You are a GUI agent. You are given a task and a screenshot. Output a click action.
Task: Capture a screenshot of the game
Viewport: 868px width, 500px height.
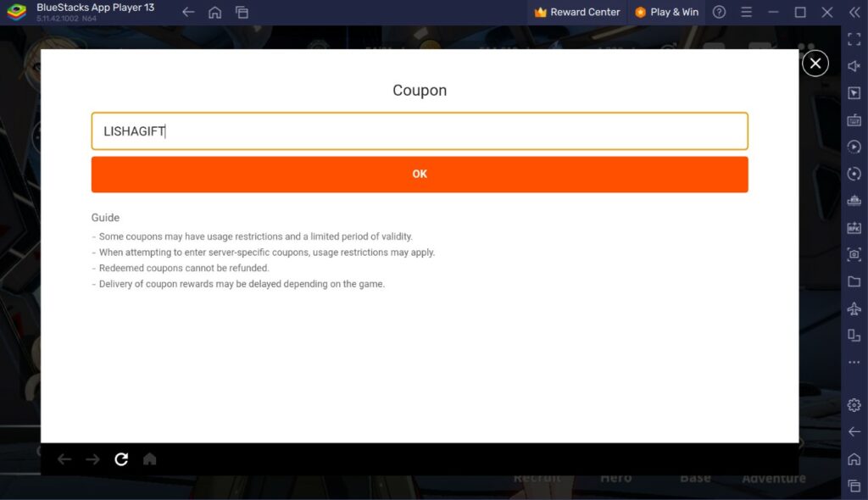854,254
